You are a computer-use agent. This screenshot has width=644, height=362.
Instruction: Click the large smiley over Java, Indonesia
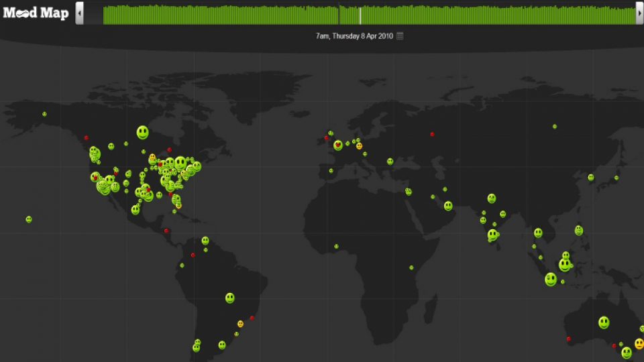coord(551,280)
